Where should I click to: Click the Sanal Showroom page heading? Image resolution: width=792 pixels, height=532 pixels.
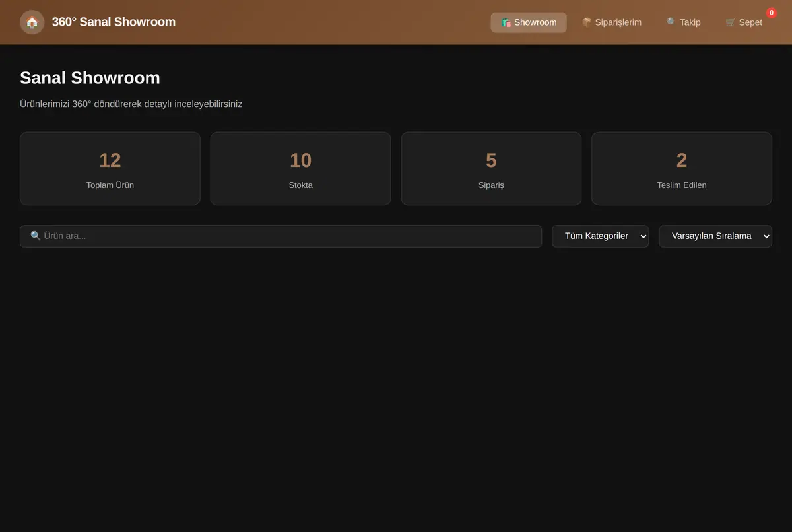pyautogui.click(x=90, y=78)
